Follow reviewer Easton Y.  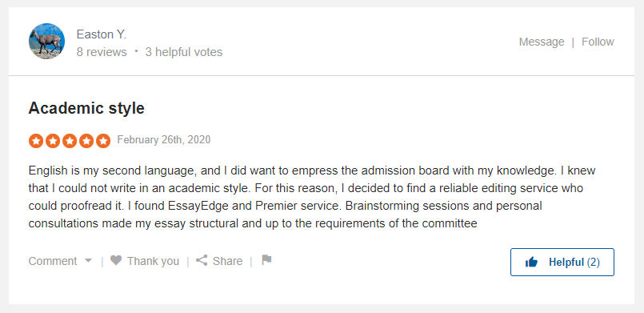point(598,42)
